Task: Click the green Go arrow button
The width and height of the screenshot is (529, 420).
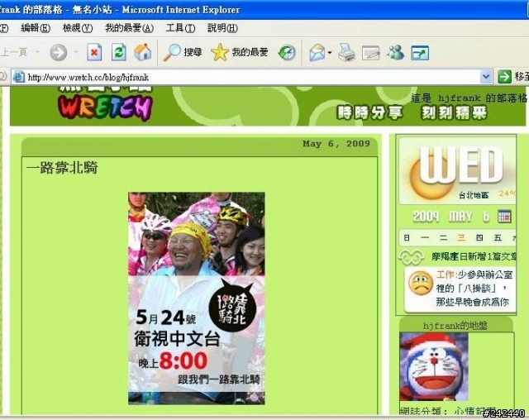Action: 504,77
